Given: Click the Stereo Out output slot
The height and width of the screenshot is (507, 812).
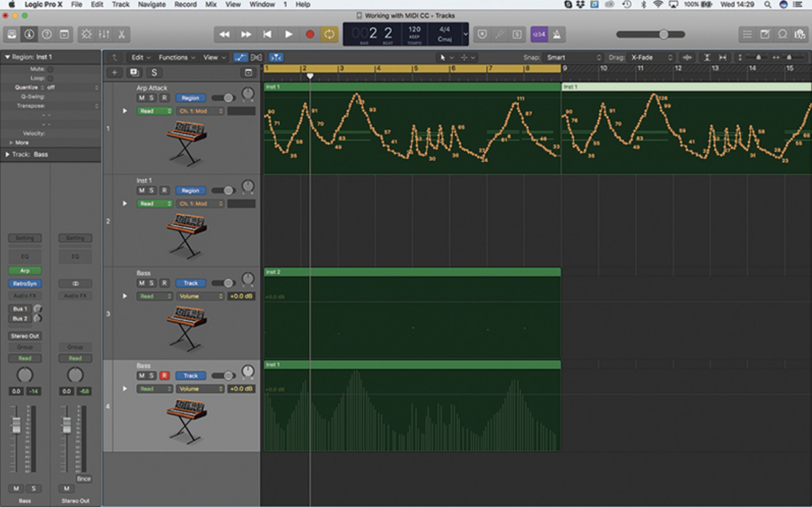Looking at the screenshot, I should tap(25, 336).
